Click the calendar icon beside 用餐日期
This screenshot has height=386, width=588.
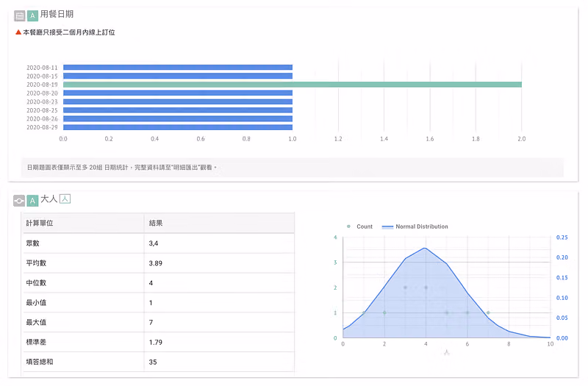coord(20,15)
